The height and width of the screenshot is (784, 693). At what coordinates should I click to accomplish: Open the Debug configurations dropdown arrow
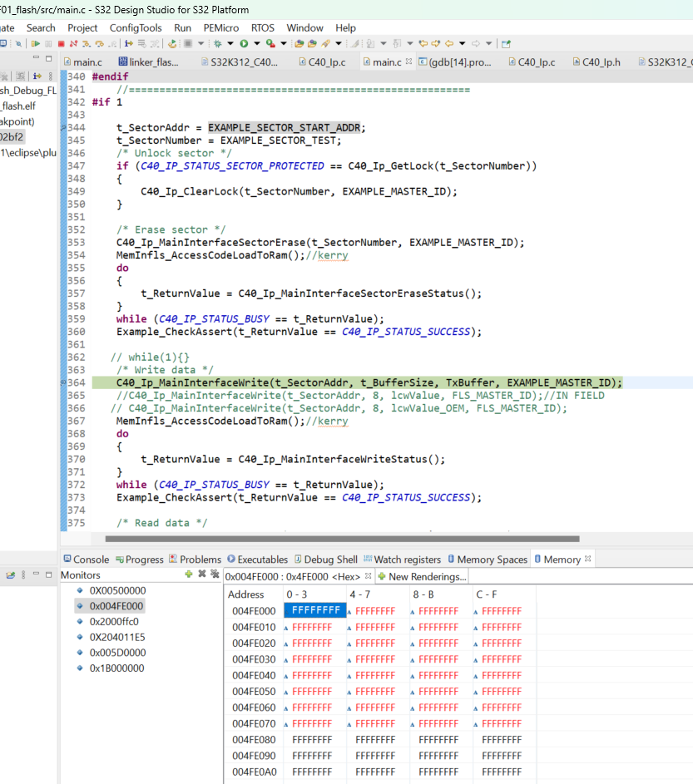(230, 43)
